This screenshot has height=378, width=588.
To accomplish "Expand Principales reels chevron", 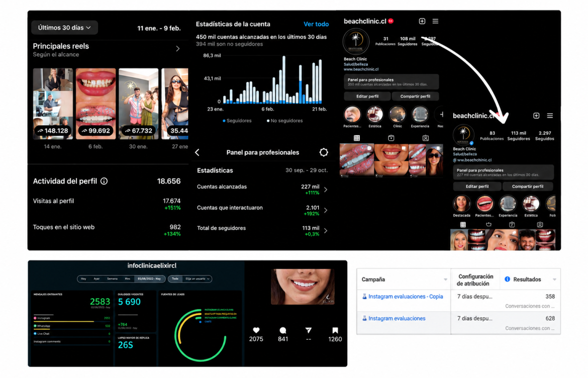I will [178, 49].
